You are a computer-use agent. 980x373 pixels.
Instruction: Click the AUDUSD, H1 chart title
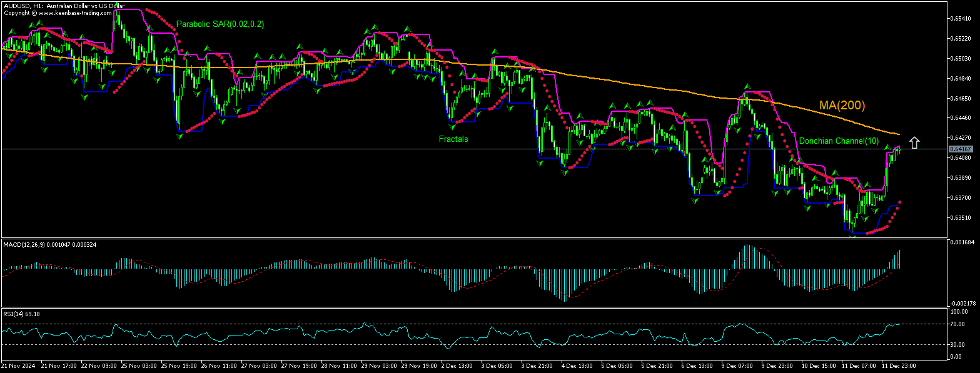pyautogui.click(x=63, y=6)
